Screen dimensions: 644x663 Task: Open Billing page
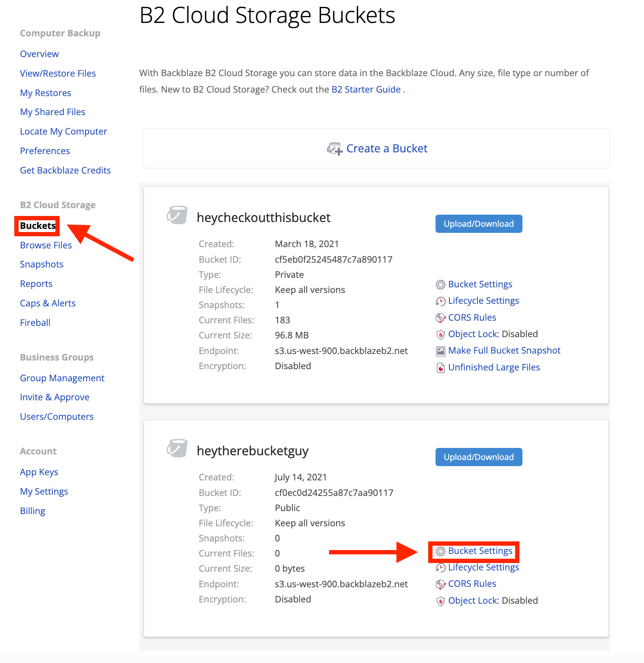point(32,511)
